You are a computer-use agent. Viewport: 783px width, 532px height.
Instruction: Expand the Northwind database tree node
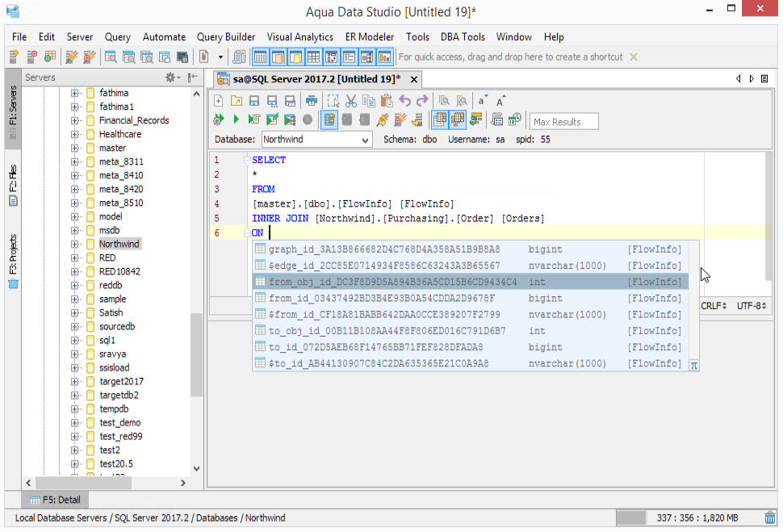point(75,244)
